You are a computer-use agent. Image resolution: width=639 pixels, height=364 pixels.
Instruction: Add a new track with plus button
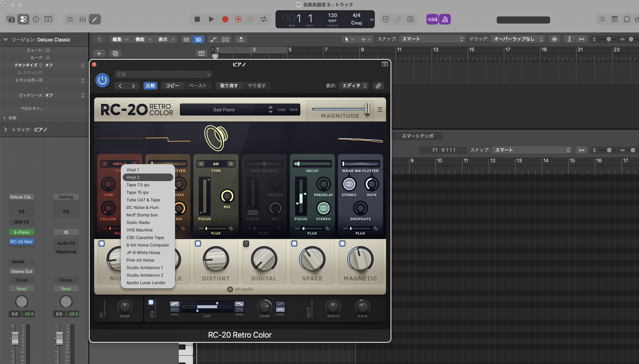tap(99, 53)
